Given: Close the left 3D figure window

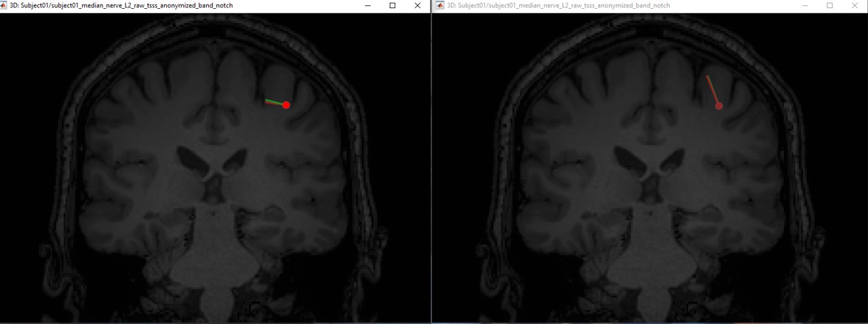Looking at the screenshot, I should [x=417, y=5].
